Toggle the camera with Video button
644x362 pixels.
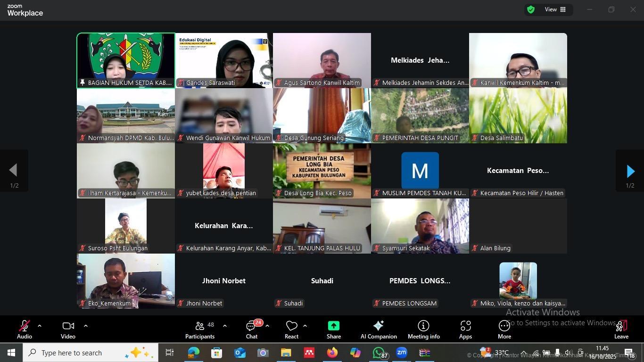click(x=68, y=329)
